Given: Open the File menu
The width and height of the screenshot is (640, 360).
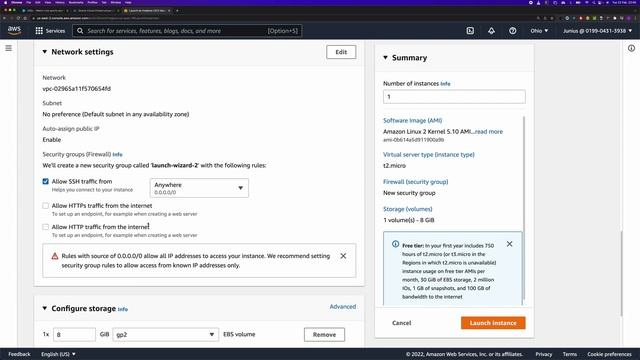Looking at the screenshot, I should (x=29, y=2).
